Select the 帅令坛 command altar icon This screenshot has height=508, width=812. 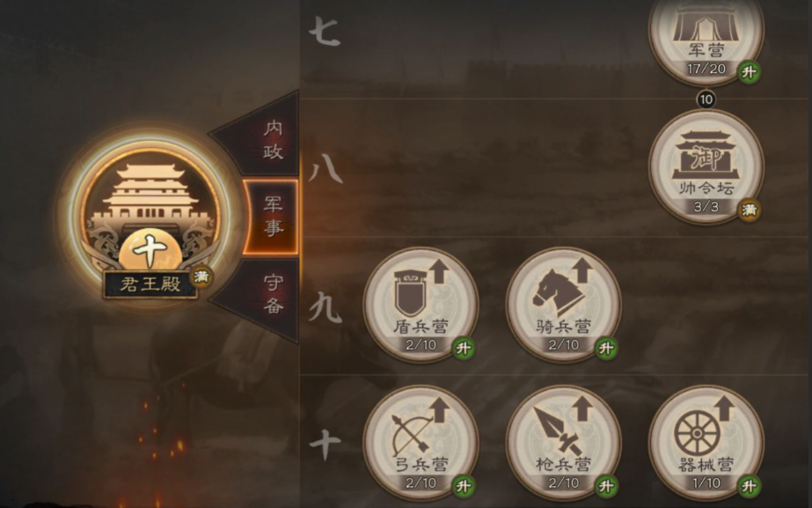[706, 167]
